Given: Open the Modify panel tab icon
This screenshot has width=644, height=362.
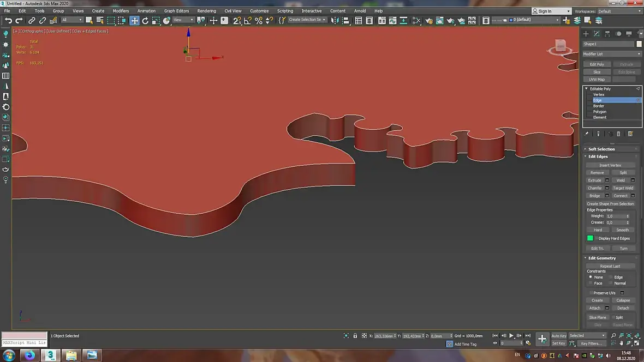Looking at the screenshot, I should (597, 34).
